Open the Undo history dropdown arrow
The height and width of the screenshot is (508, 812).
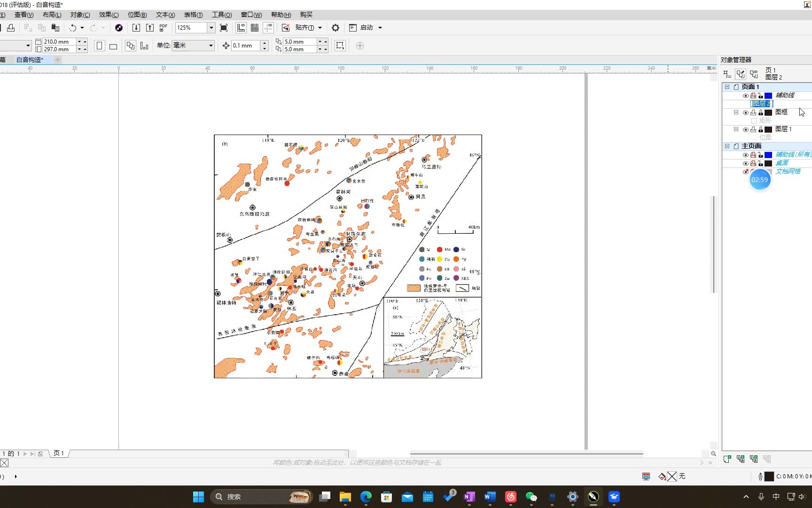pos(82,28)
